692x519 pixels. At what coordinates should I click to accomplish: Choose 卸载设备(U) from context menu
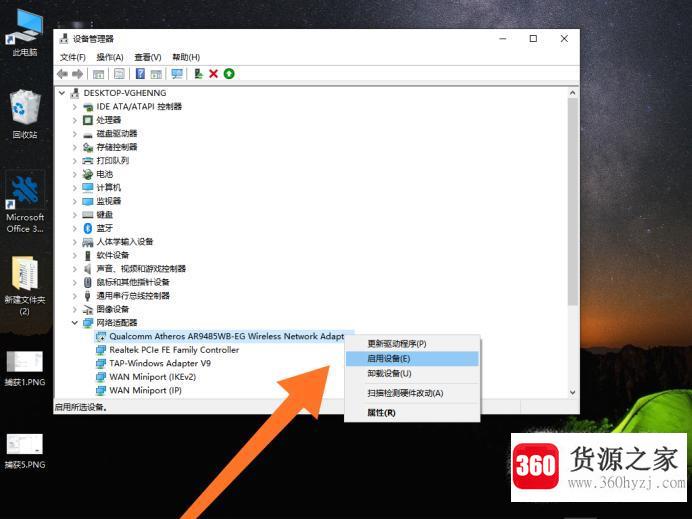click(x=412, y=374)
